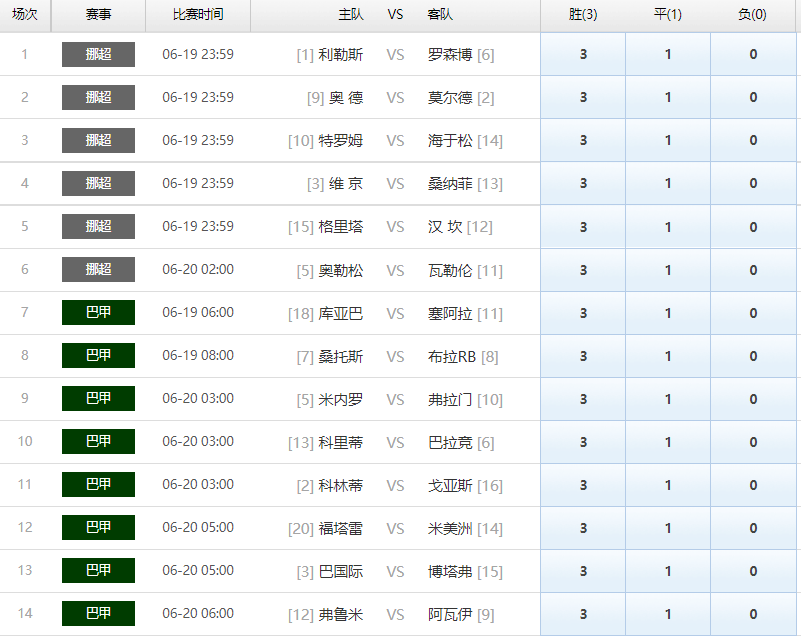This screenshot has width=801, height=638.
Task: Choose loss (0) for match 5 格里塔
Action: pos(753,227)
